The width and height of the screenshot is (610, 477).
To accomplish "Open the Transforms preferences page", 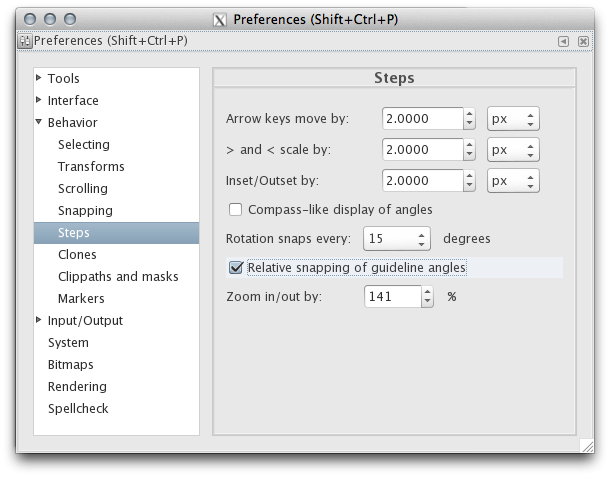I will click(x=91, y=166).
